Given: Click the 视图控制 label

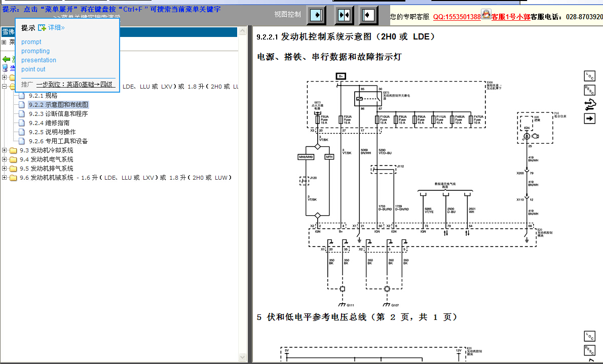Looking at the screenshot, I should (x=288, y=15).
